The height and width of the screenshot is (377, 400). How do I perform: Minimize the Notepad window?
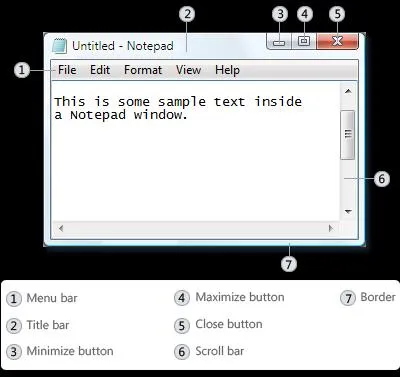279,41
